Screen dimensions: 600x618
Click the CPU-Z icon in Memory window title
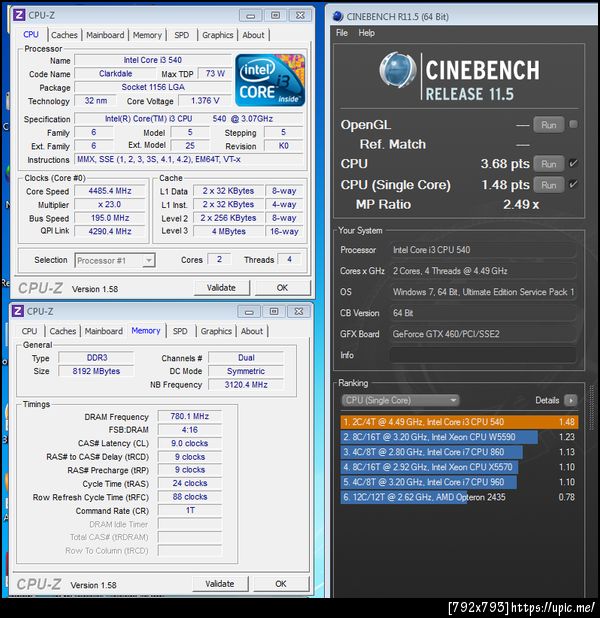point(17,311)
